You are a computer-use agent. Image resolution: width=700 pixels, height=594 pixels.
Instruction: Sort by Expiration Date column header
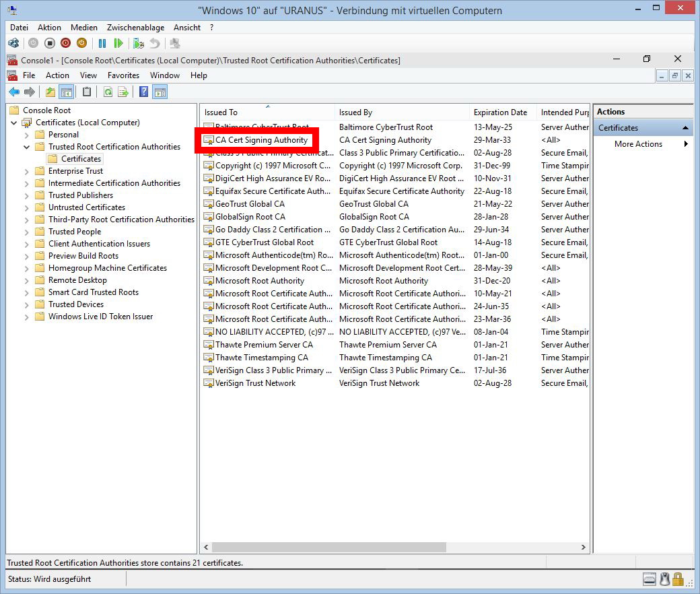500,112
